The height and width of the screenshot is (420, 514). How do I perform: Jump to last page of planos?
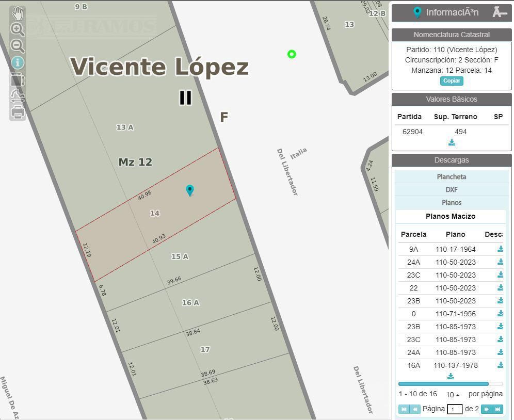(x=497, y=409)
